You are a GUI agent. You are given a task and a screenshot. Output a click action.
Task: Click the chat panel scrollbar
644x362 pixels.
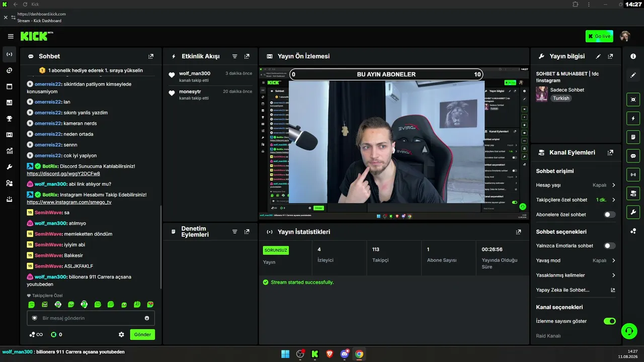coord(160,246)
